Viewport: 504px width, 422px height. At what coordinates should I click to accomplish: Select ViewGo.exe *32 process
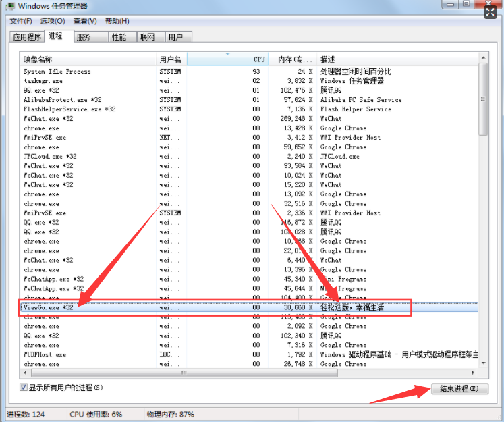(x=249, y=307)
